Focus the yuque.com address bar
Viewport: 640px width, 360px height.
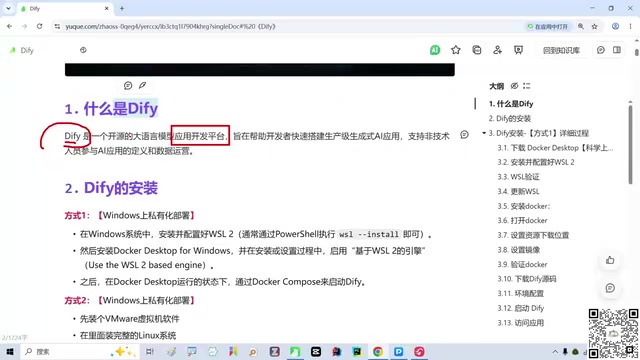pyautogui.click(x=286, y=26)
